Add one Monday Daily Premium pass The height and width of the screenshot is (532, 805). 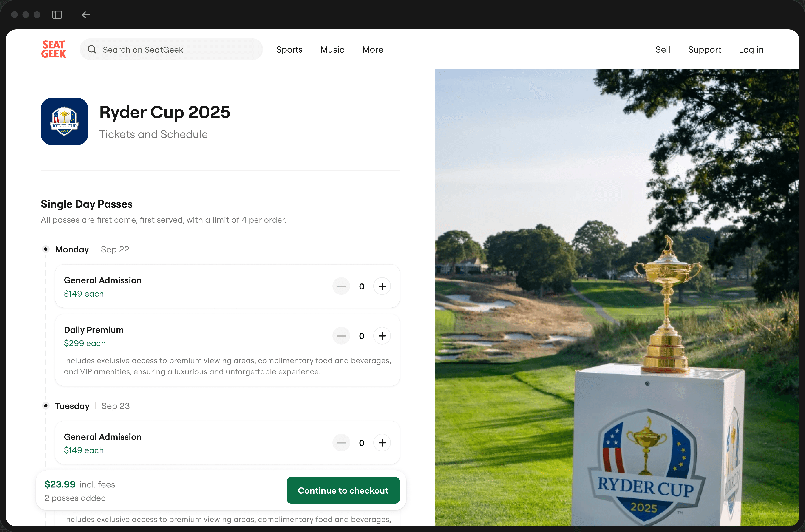click(x=382, y=336)
